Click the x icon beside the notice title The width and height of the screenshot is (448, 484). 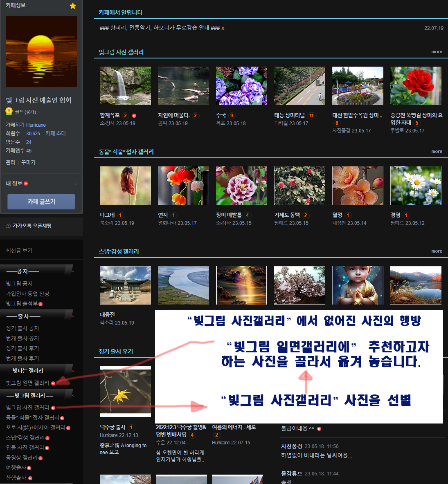(x=223, y=28)
